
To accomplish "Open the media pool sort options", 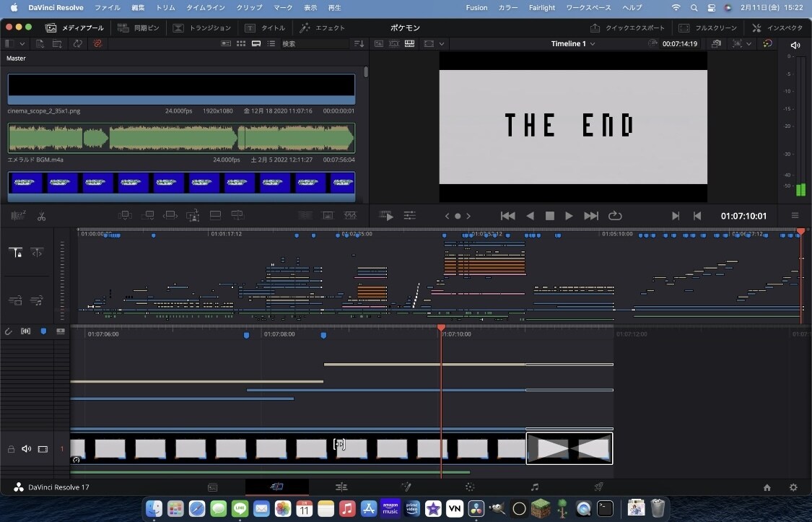I will click(359, 44).
